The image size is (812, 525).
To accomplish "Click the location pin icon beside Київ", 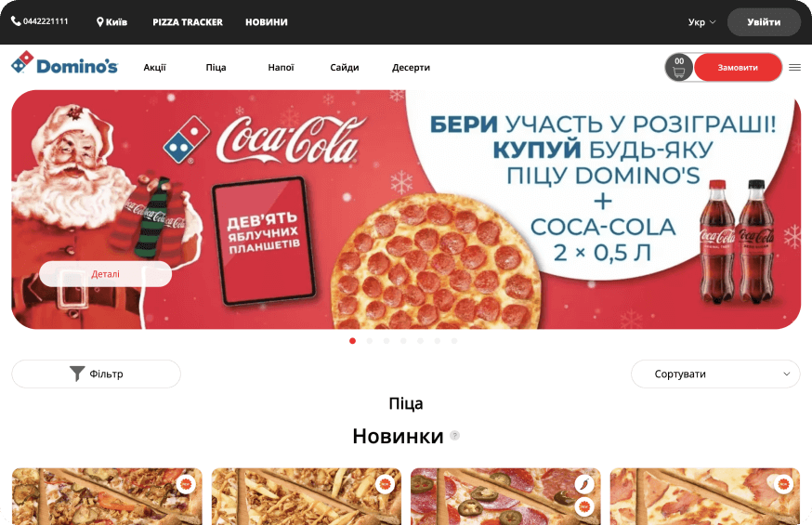I will point(100,22).
